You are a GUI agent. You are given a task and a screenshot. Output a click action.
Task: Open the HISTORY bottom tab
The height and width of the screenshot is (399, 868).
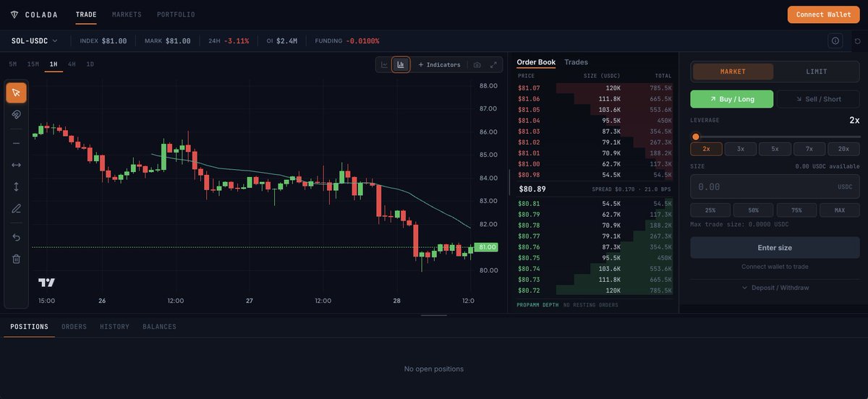[x=114, y=327]
